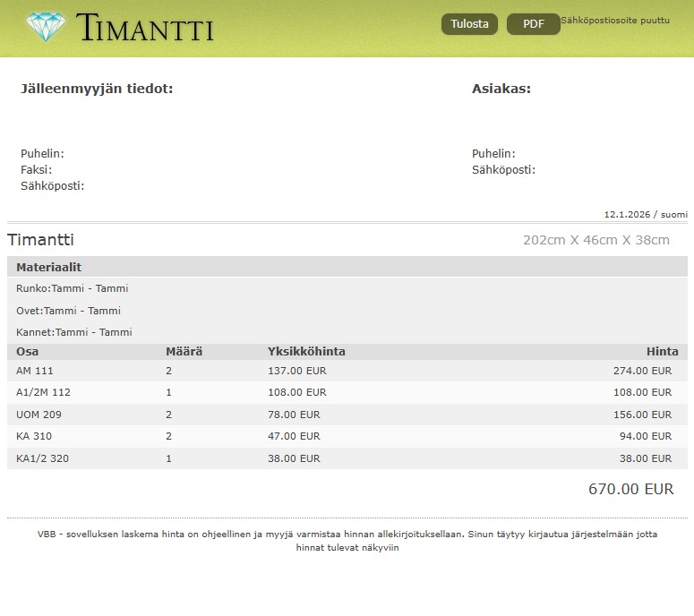The height and width of the screenshot is (616, 694).
Task: Click the date and language text
Action: click(x=645, y=215)
